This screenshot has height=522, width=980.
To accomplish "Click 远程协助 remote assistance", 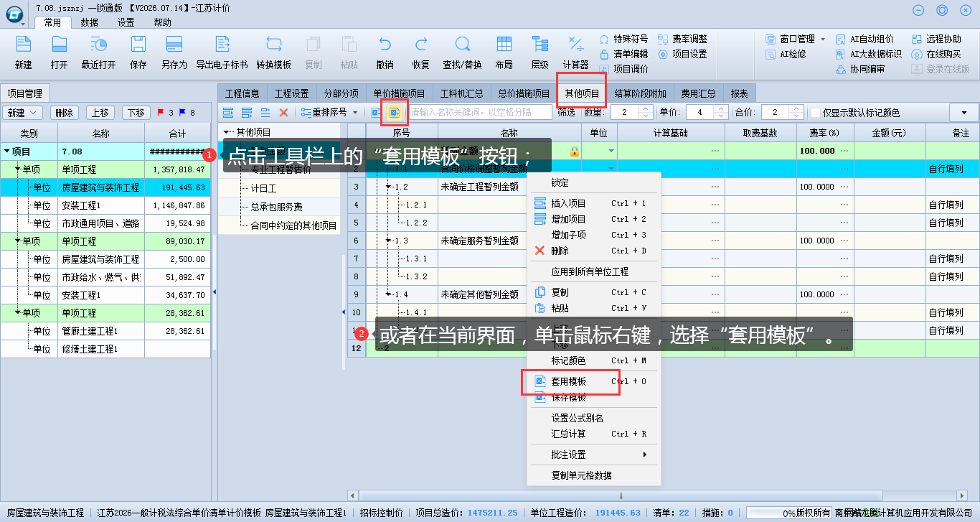I will coord(936,39).
